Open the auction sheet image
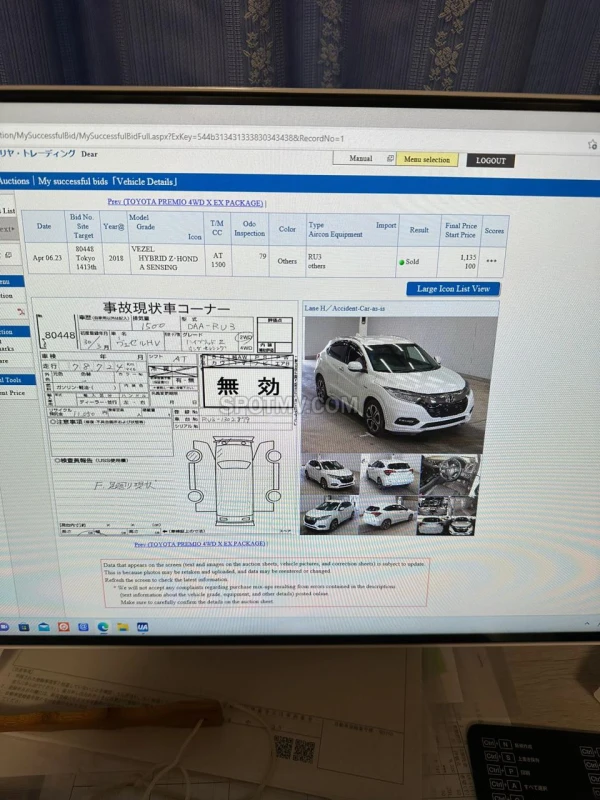This screenshot has height=800, width=600. (x=166, y=417)
